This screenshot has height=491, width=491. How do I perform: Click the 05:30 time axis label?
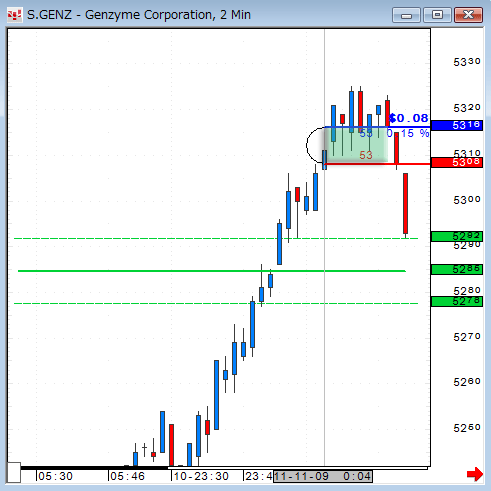tap(55, 476)
